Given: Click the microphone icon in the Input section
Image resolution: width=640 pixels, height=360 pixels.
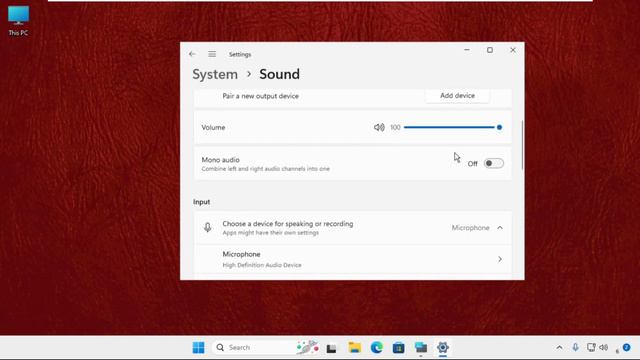Looking at the screenshot, I should 208,227.
